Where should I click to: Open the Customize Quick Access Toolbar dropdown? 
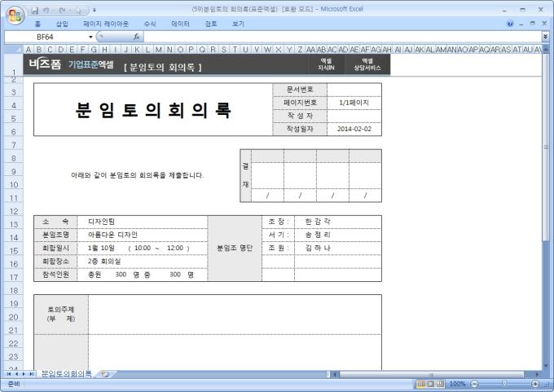pos(95,11)
